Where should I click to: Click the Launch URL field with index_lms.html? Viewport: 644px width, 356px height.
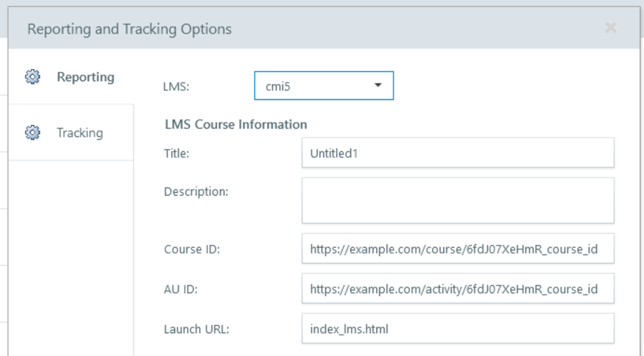pos(458,329)
